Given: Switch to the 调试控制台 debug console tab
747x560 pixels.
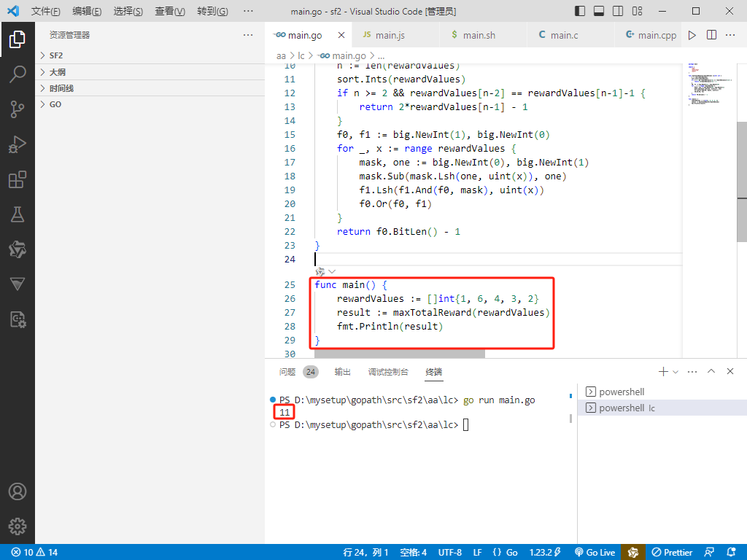Looking at the screenshot, I should (x=388, y=372).
